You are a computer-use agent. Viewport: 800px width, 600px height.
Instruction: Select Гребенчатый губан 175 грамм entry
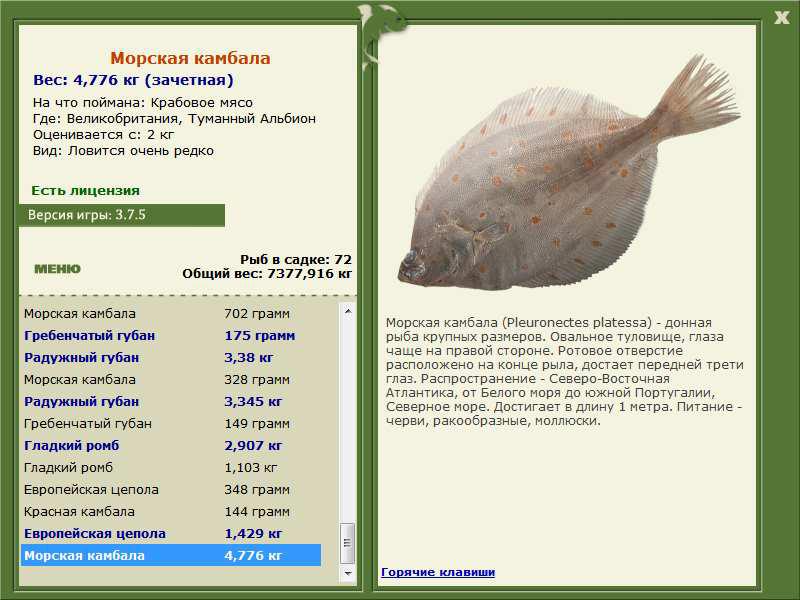(170, 336)
